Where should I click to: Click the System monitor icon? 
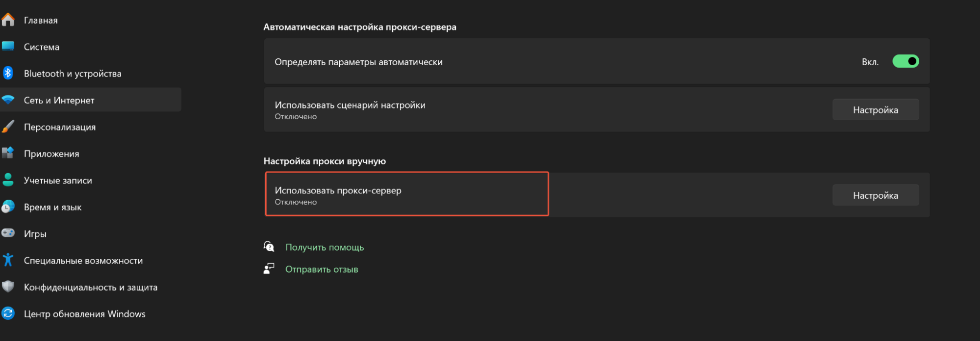8,47
